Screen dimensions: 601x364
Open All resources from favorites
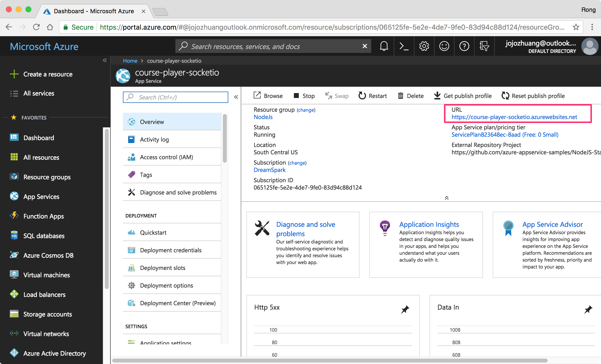(x=41, y=157)
